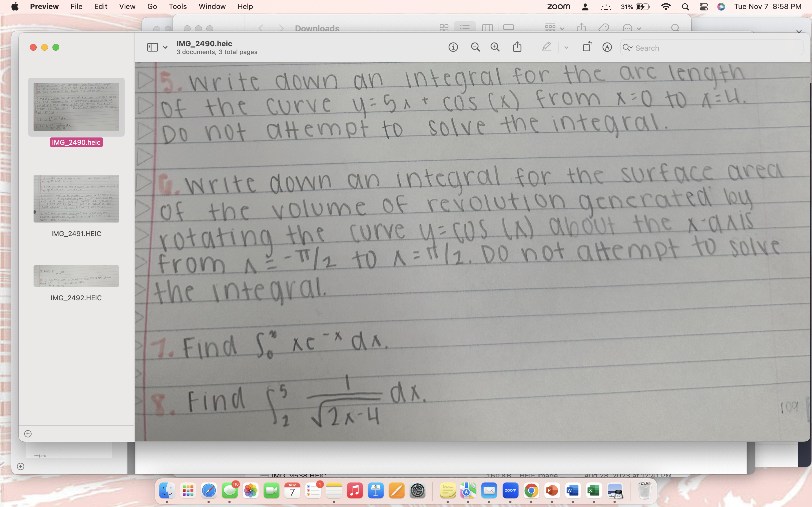This screenshot has width=812, height=507.
Task: Select the Highlight pen tool
Action: point(547,47)
